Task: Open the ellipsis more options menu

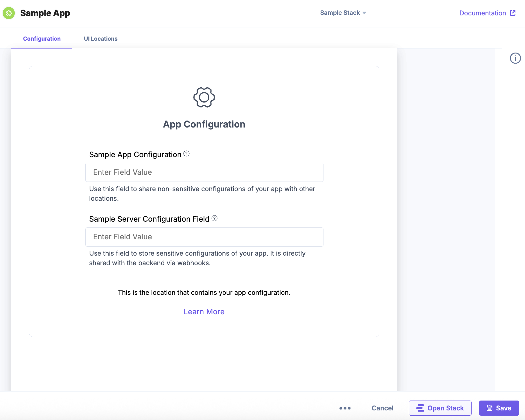Action: [x=345, y=408]
